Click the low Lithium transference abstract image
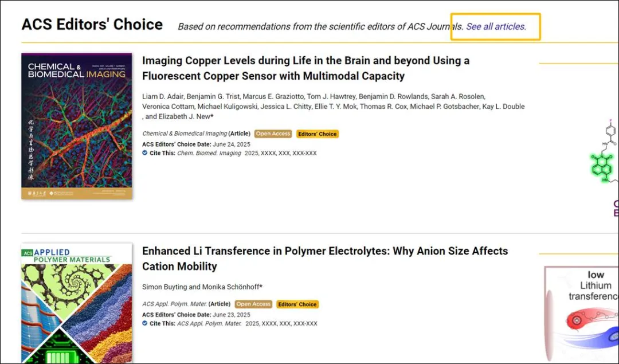The image size is (619, 364). [x=582, y=314]
